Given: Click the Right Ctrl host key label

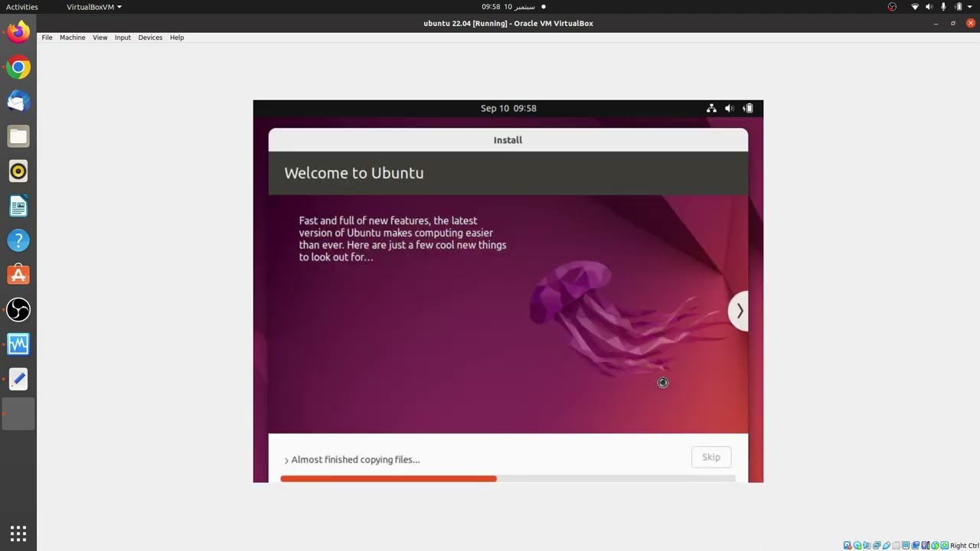Looking at the screenshot, I should coord(965,546).
